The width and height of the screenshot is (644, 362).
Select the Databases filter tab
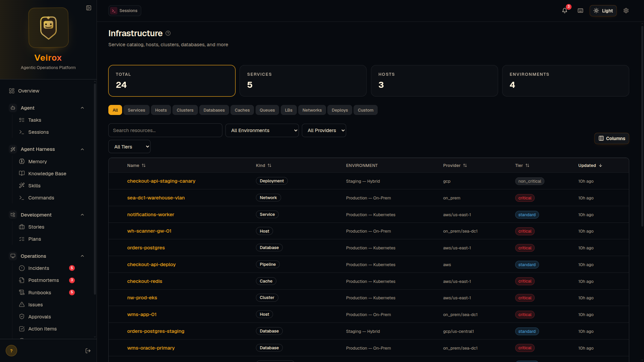click(x=214, y=110)
